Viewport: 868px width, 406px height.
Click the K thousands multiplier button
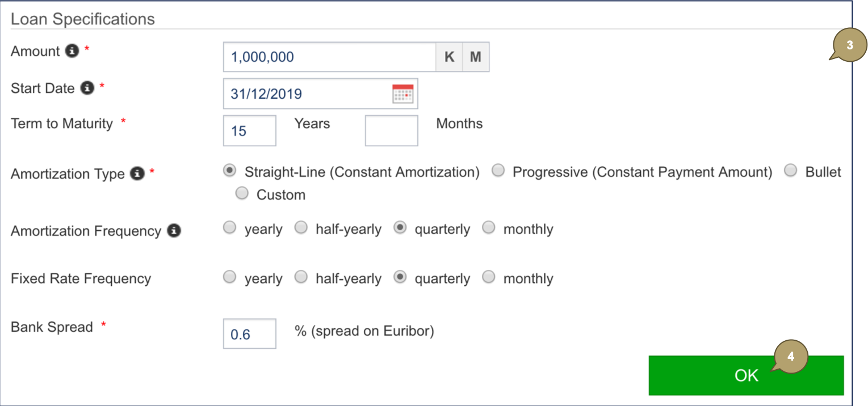point(449,57)
